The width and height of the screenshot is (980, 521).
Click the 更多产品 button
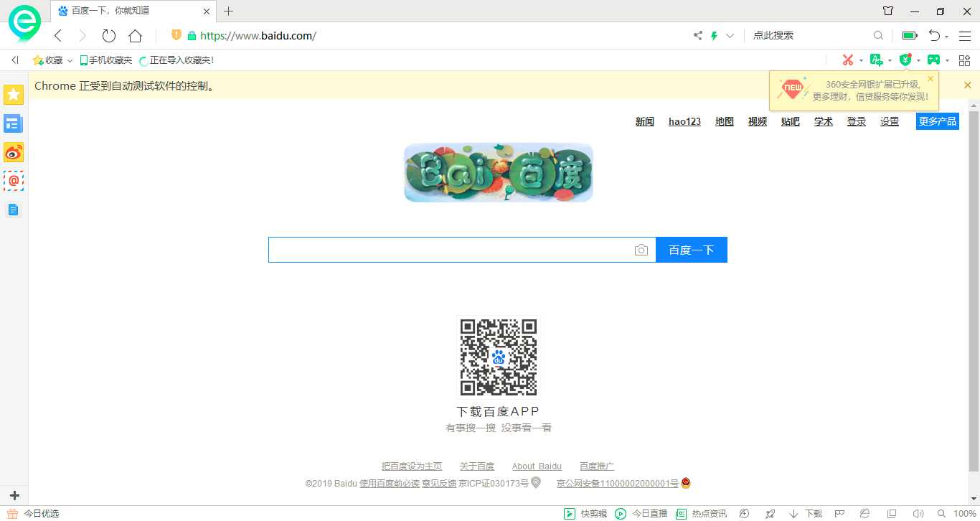click(938, 121)
